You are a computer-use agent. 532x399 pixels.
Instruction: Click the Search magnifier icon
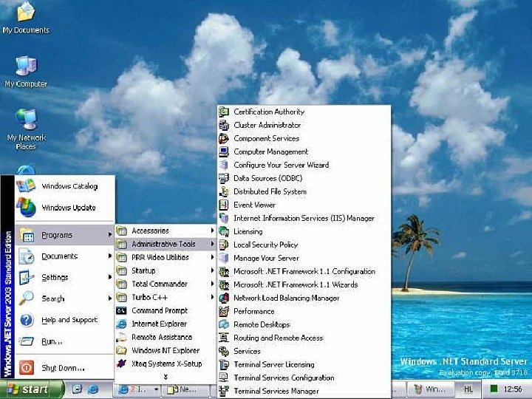tap(26, 299)
